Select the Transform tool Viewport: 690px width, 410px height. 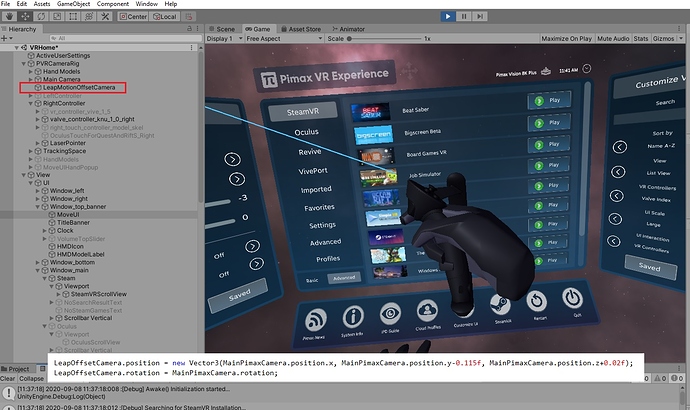coord(89,17)
